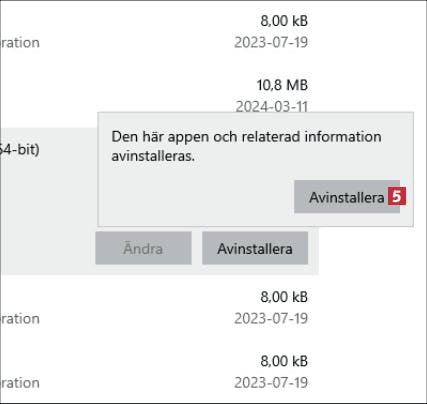Click the "Den här appen och relaterad information" text
427x404 pixels.
[x=246, y=137]
